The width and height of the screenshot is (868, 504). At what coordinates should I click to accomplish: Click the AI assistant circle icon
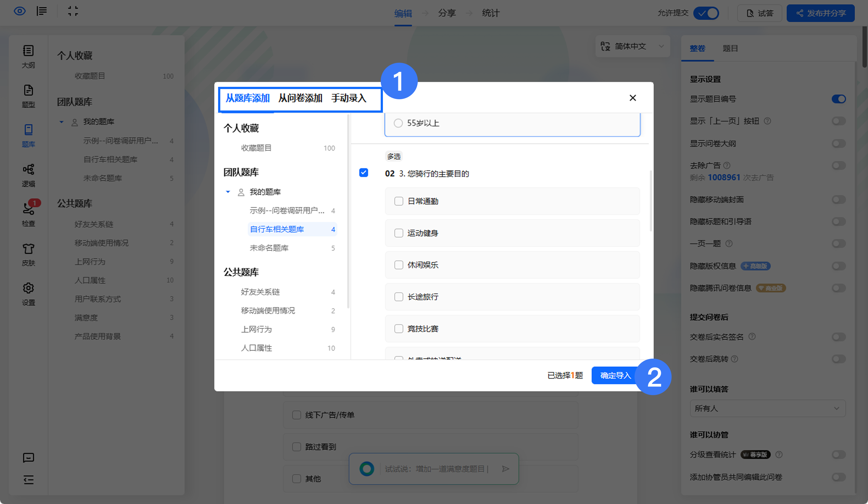coord(366,469)
